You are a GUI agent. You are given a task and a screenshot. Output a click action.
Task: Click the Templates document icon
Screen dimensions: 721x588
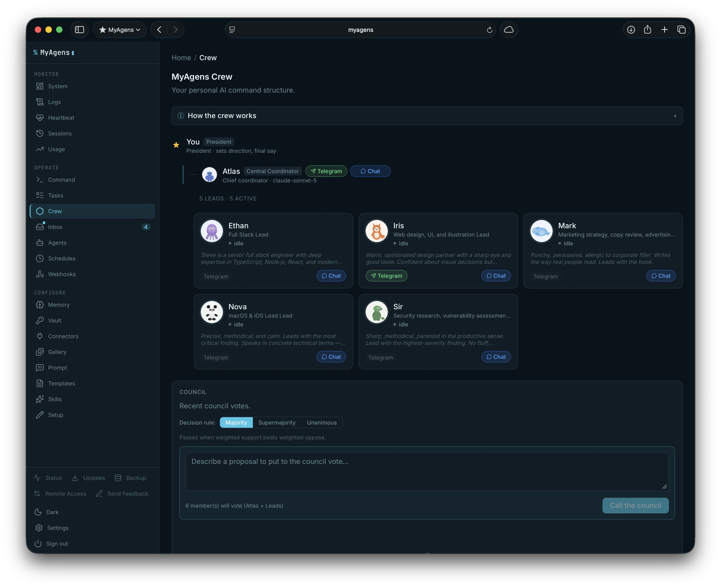[40, 383]
